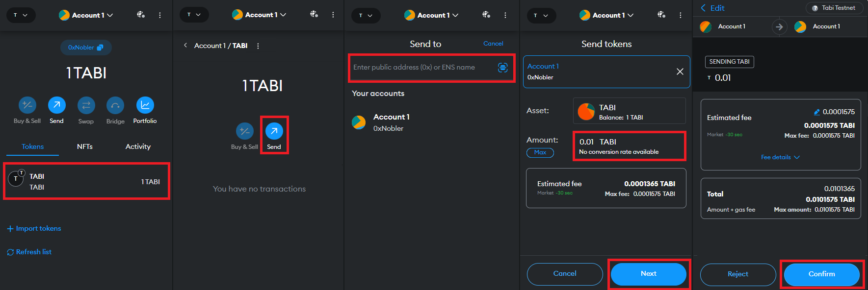Screen dimensions: 868x290
Task: Open the three-dot options menu on the Send to panel
Action: 505,15
